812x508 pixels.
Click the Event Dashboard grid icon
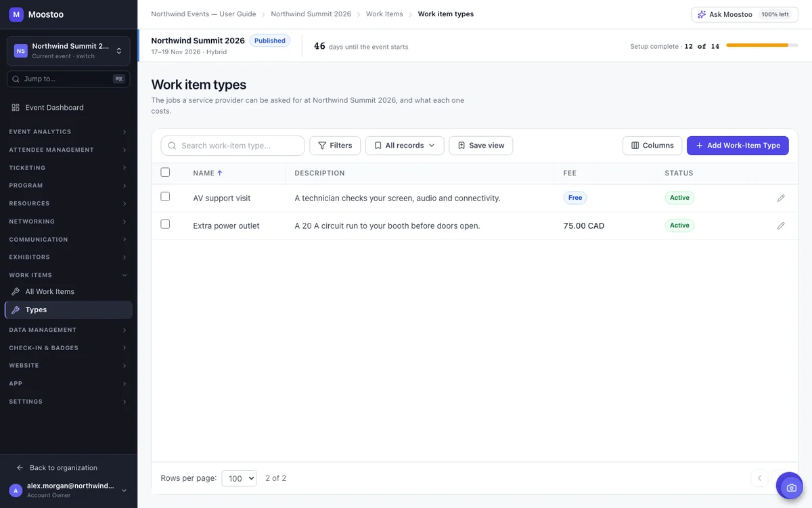(x=16, y=108)
